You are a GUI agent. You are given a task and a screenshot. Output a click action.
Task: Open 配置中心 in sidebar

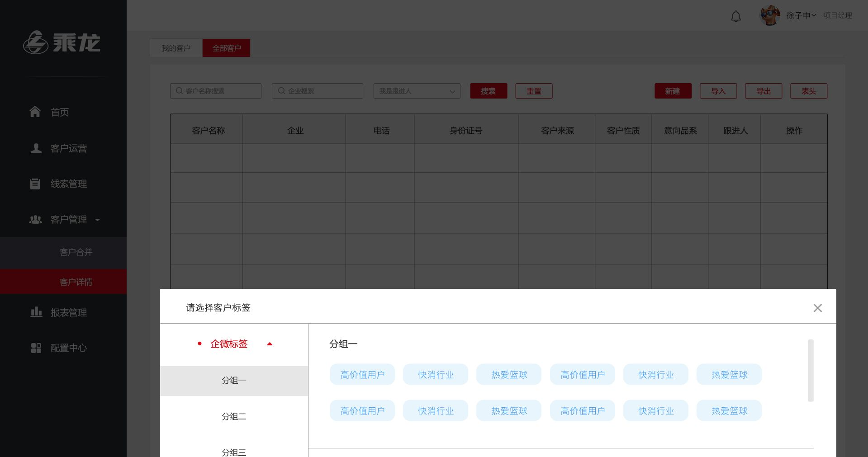tap(69, 348)
